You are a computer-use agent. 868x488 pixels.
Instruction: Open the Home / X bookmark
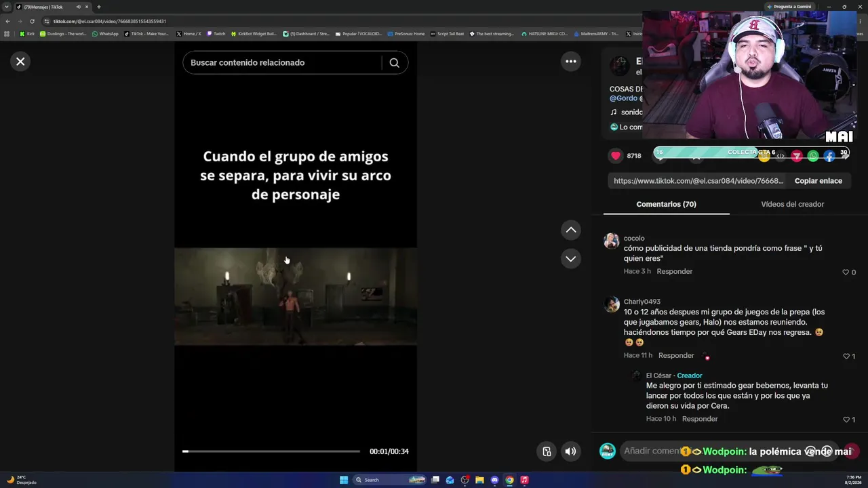189,34
